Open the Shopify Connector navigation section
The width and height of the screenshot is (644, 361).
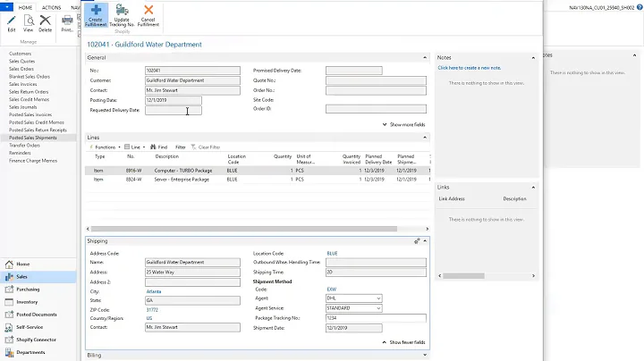click(36, 339)
